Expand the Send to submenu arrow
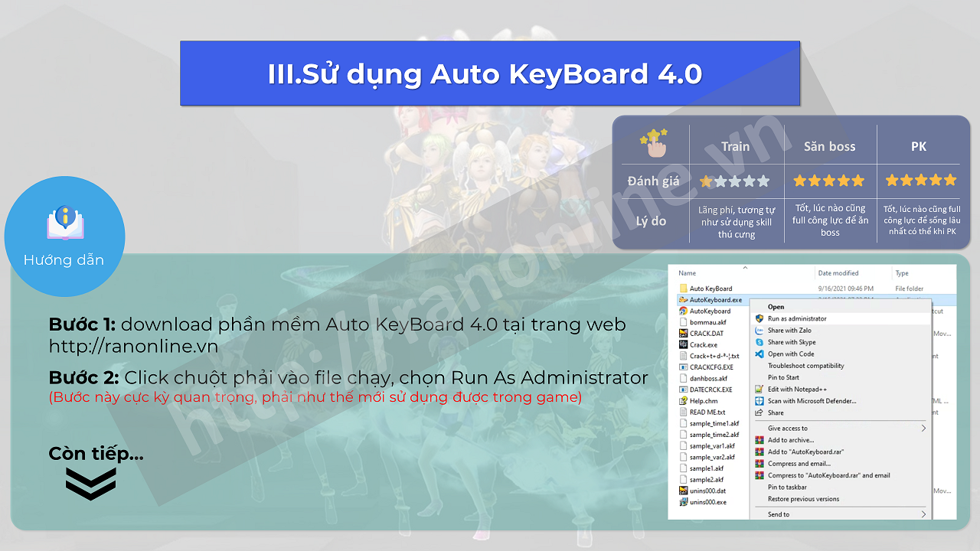The height and width of the screenshot is (551, 980). [x=923, y=514]
